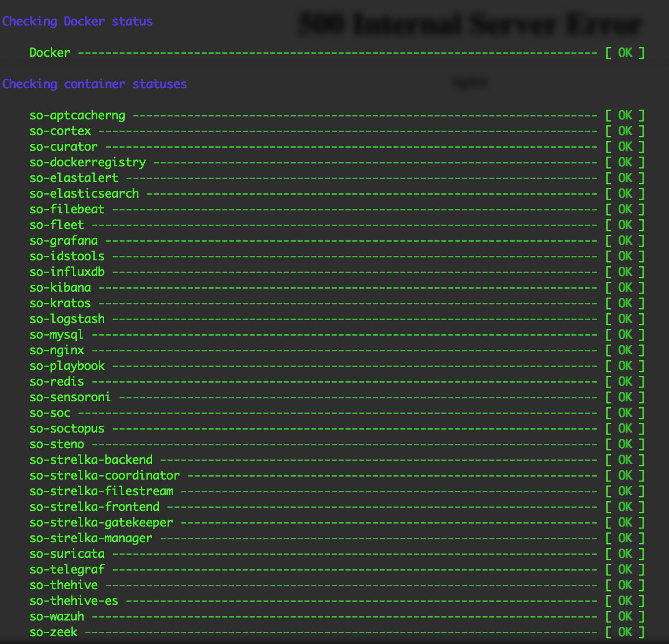Click the OK status for Docker
This screenshot has height=644, width=669.
pyautogui.click(x=625, y=53)
